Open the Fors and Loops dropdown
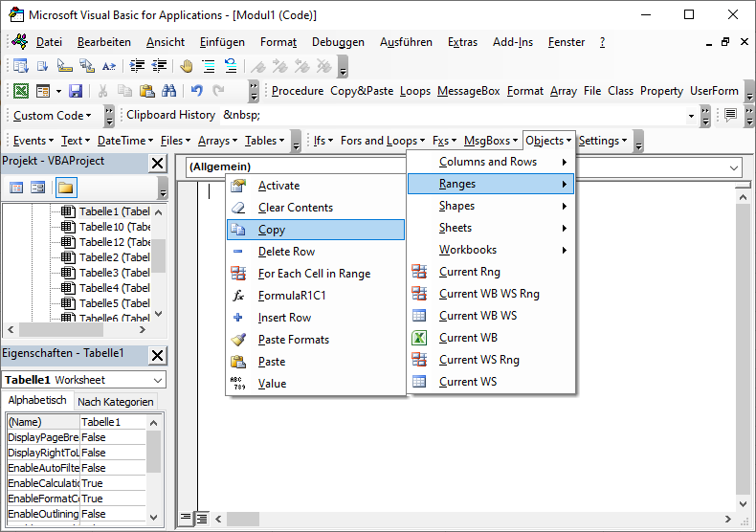Viewport: 756px width, 532px height. [x=383, y=141]
